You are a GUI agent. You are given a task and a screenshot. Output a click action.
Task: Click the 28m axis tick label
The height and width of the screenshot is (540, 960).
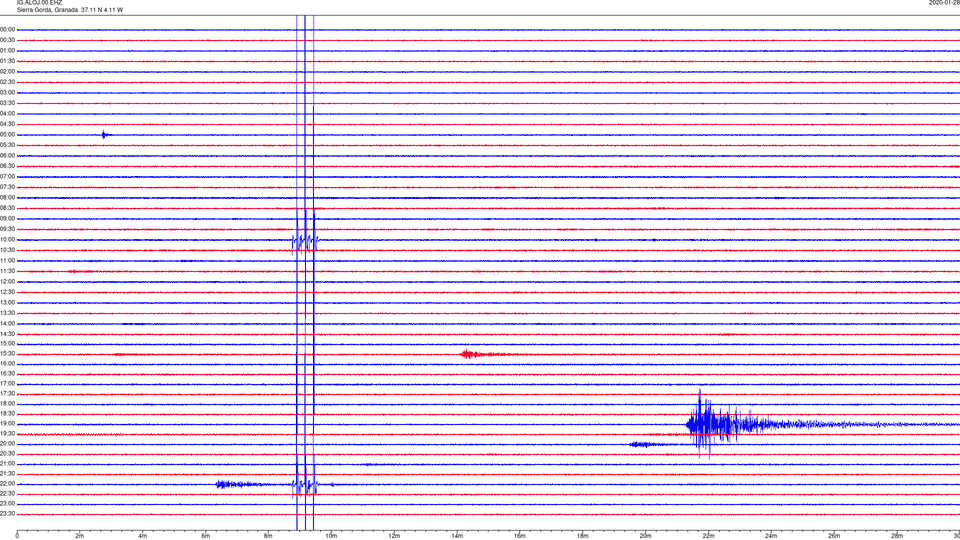pyautogui.click(x=897, y=536)
